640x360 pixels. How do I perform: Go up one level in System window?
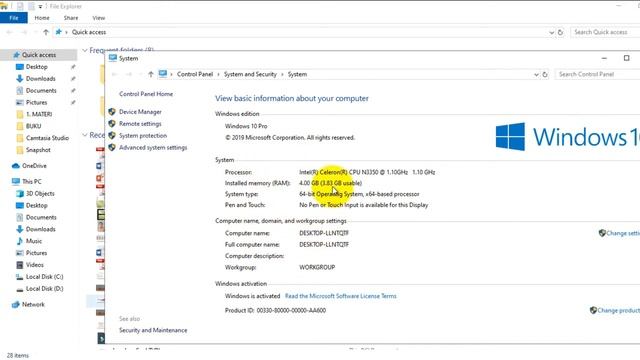(x=151, y=74)
